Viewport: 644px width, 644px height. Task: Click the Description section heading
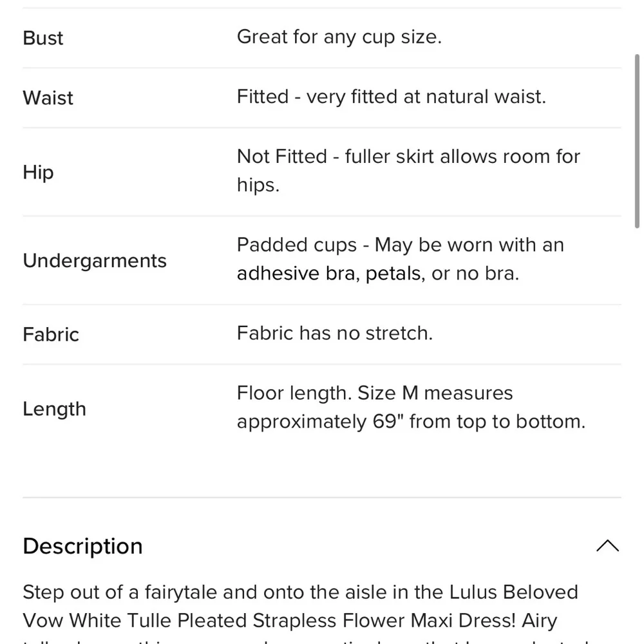point(82,546)
